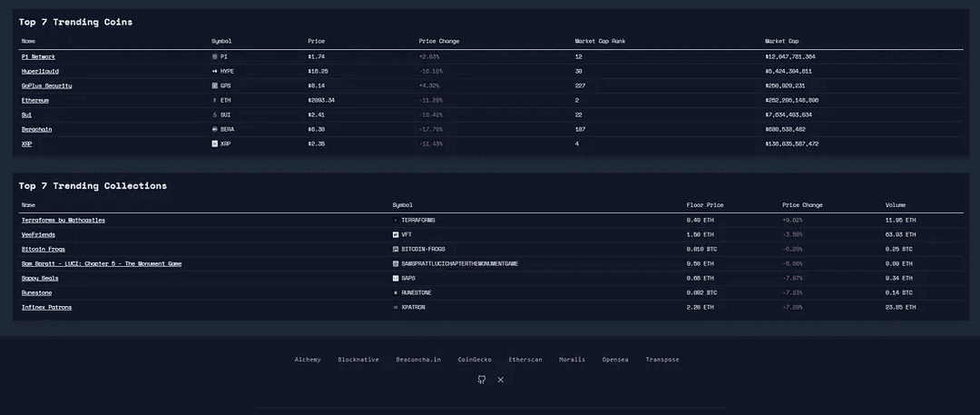The height and width of the screenshot is (415, 980).
Task: Open the Berachain coin link
Action: (x=37, y=129)
